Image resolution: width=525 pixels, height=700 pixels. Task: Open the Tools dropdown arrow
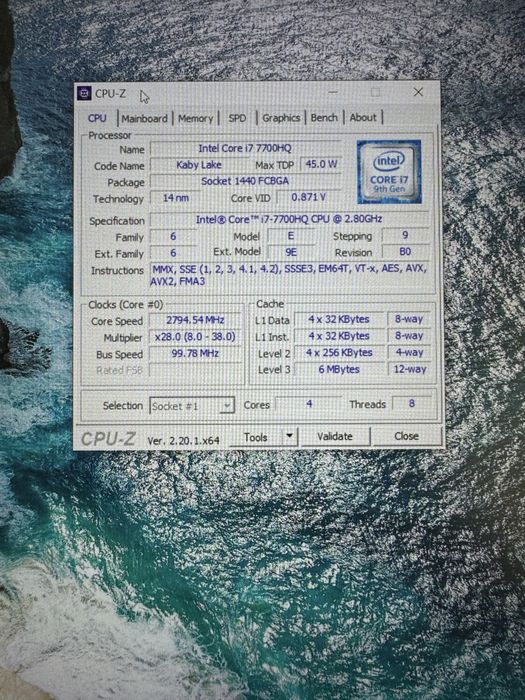(289, 436)
